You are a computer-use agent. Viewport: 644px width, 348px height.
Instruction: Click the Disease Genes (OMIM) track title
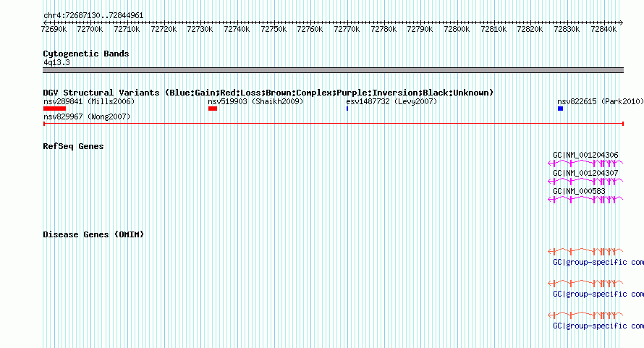point(93,234)
